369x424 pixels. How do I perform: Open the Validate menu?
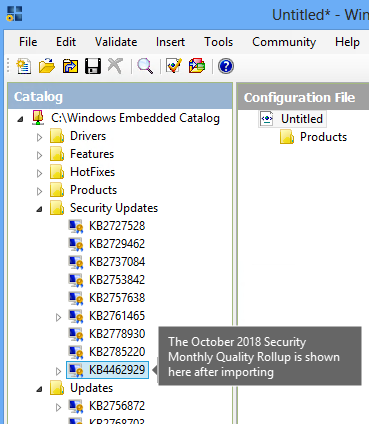116,42
